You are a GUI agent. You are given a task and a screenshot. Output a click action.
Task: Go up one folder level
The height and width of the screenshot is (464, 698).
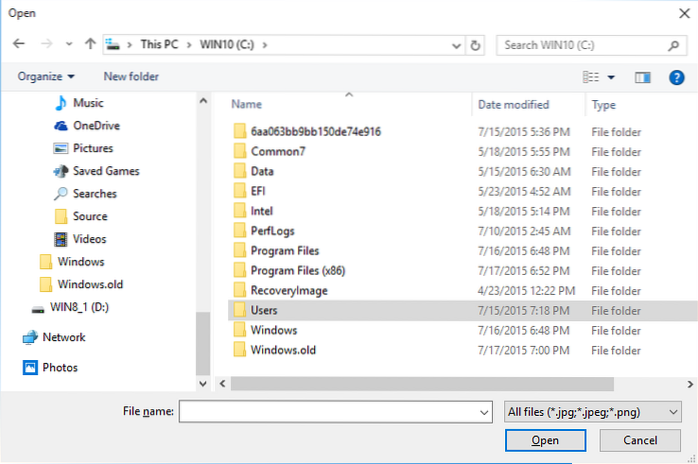click(90, 44)
